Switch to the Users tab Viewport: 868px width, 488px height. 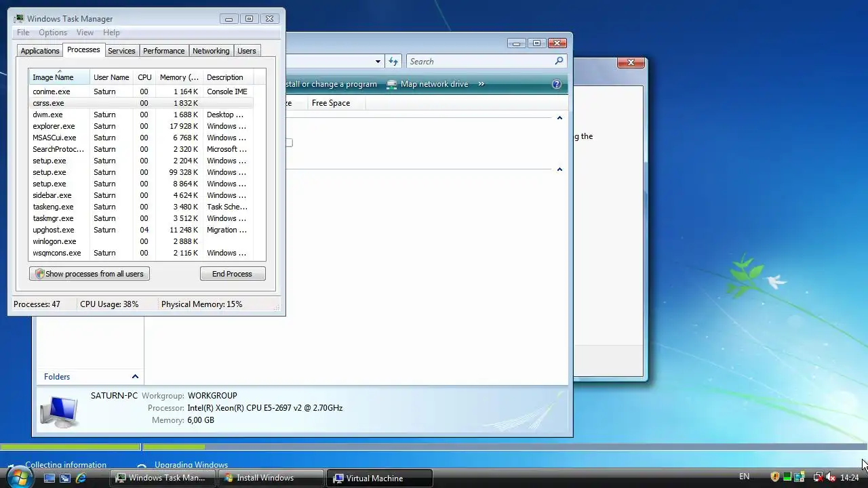[246, 51]
